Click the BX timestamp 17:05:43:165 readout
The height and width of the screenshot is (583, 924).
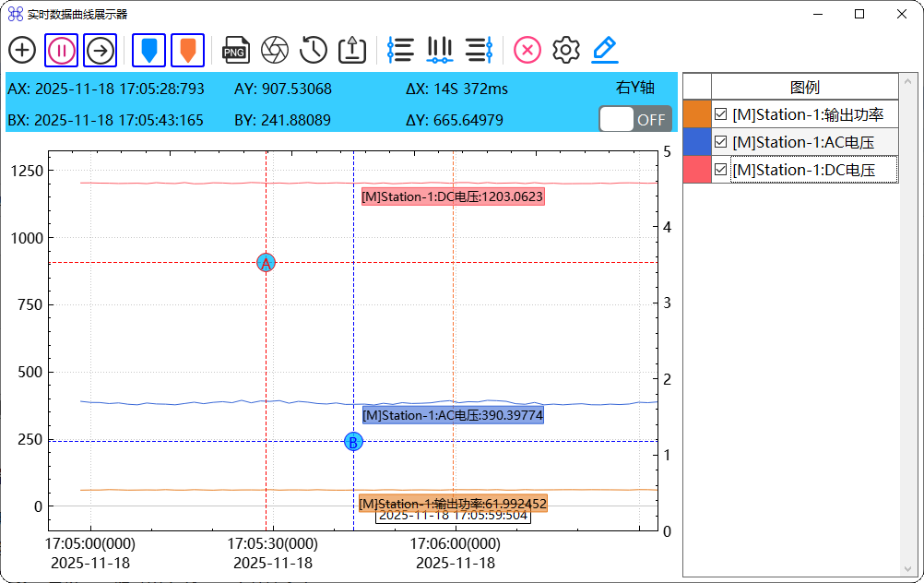[x=105, y=120]
